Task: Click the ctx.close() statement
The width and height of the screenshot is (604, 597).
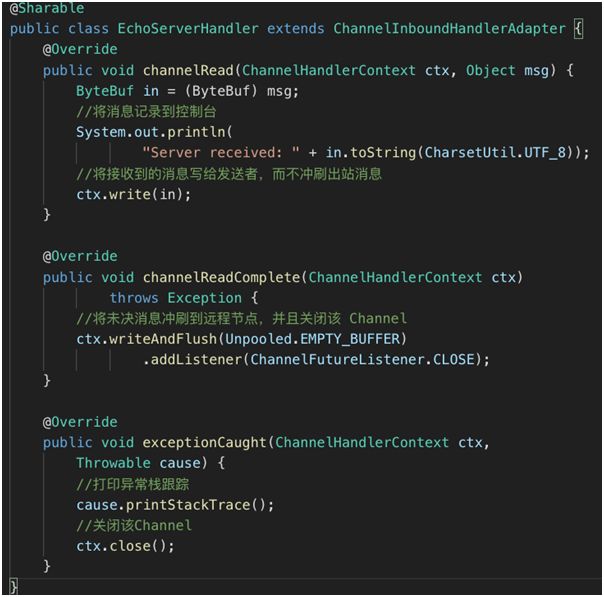Action: pyautogui.click(x=125, y=546)
